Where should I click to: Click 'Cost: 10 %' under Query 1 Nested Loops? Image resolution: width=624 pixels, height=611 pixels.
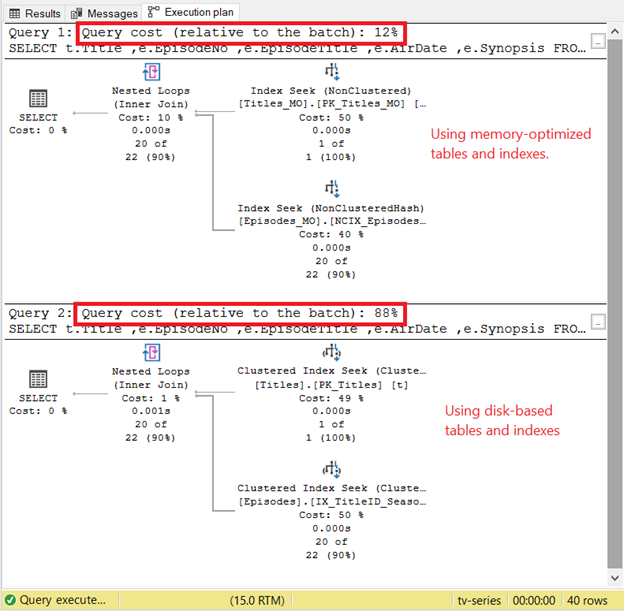[151, 118]
